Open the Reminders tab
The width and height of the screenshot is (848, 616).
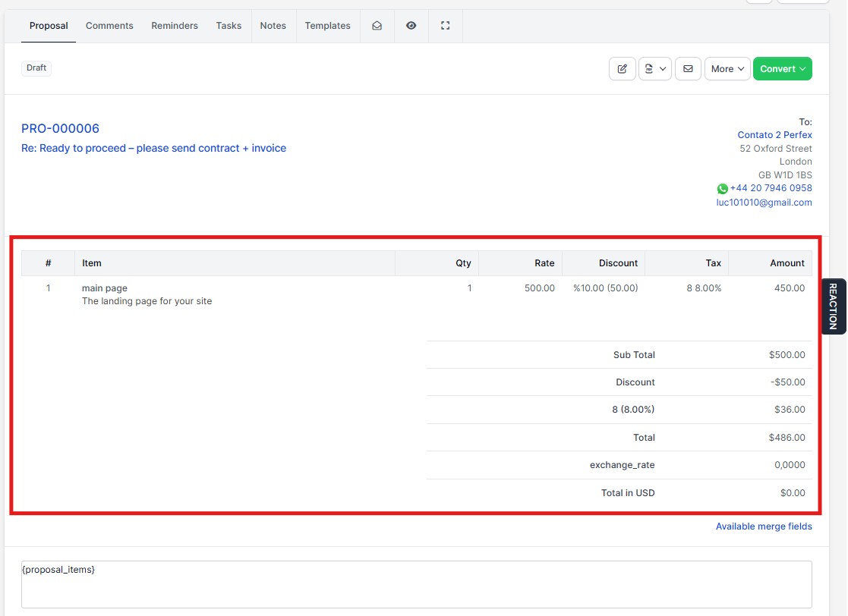[x=174, y=25]
